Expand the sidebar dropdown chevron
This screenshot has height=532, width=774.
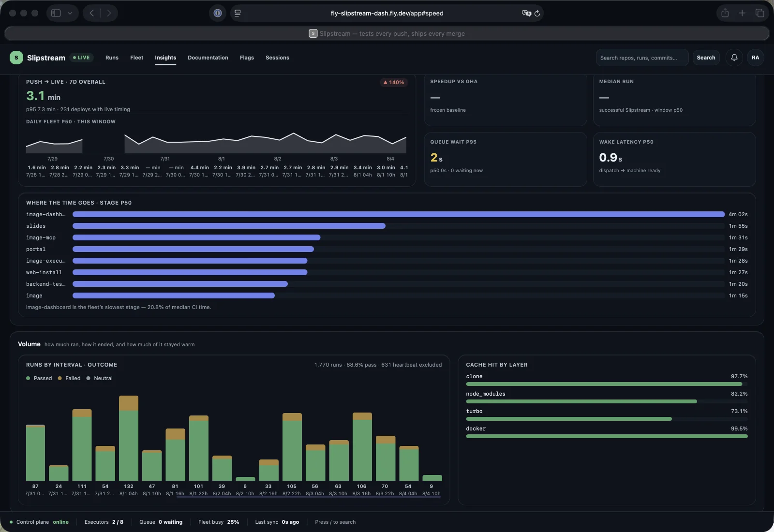(70, 13)
